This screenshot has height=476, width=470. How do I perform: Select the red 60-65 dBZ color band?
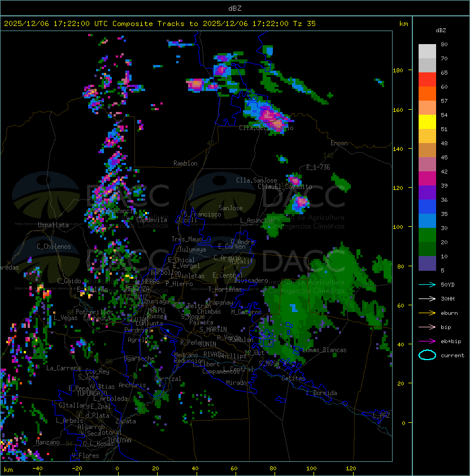click(427, 80)
